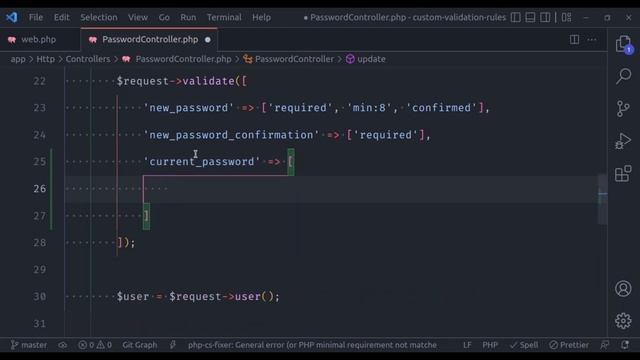Open the Selection menu
This screenshot has width=640, height=360.
click(x=99, y=17)
